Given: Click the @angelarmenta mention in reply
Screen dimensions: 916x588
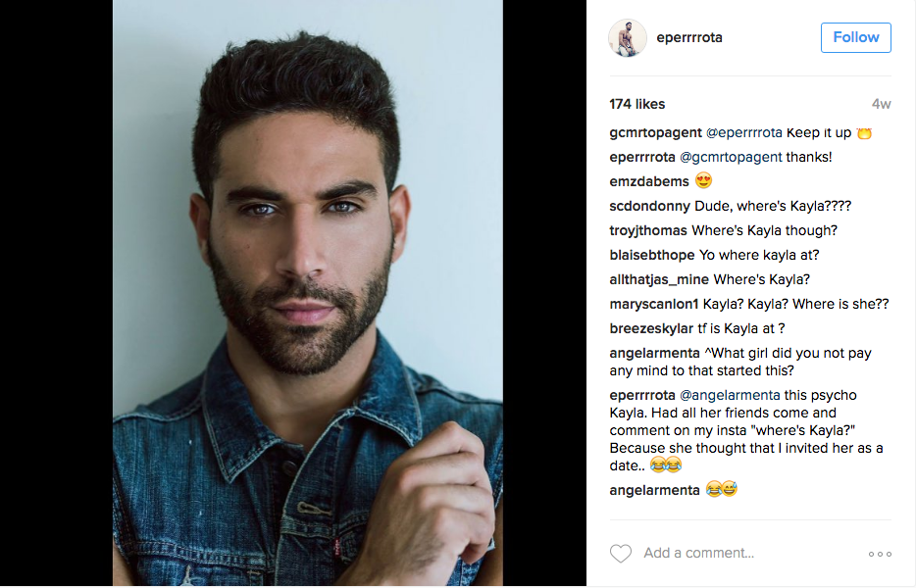Looking at the screenshot, I should [730, 395].
